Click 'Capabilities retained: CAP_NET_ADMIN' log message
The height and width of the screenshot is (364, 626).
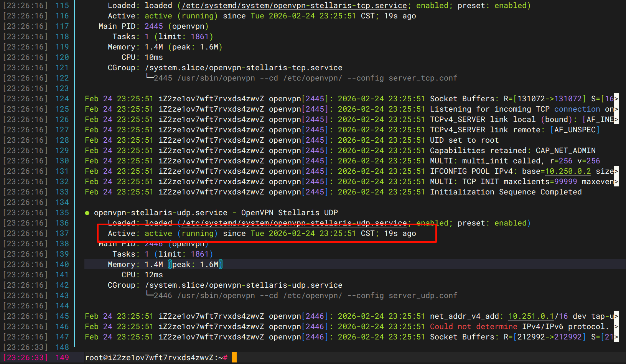click(x=513, y=151)
